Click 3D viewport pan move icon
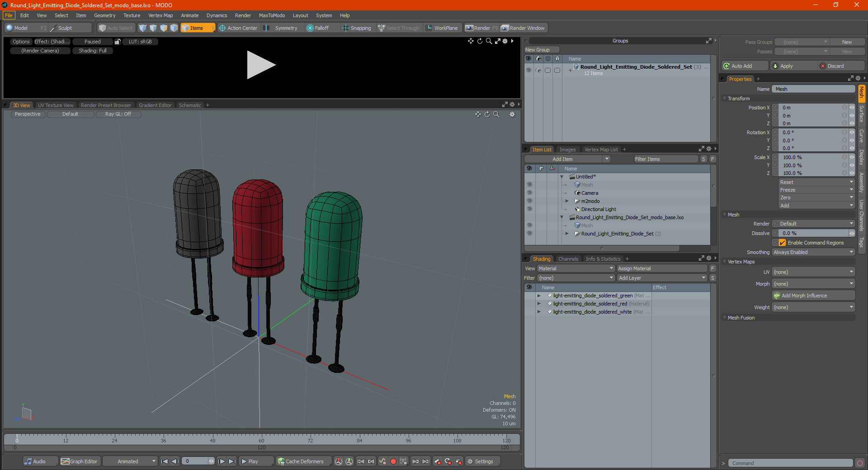Image resolution: width=868 pixels, height=470 pixels. (478, 114)
